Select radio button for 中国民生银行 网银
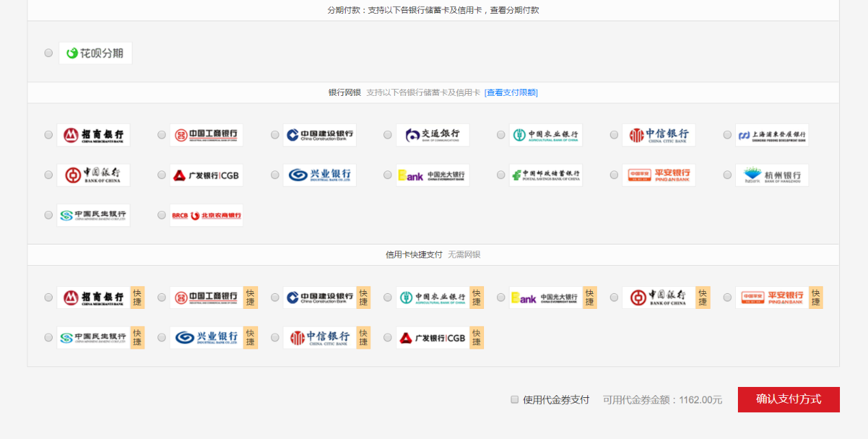Image resolution: width=868 pixels, height=439 pixels. 49,215
